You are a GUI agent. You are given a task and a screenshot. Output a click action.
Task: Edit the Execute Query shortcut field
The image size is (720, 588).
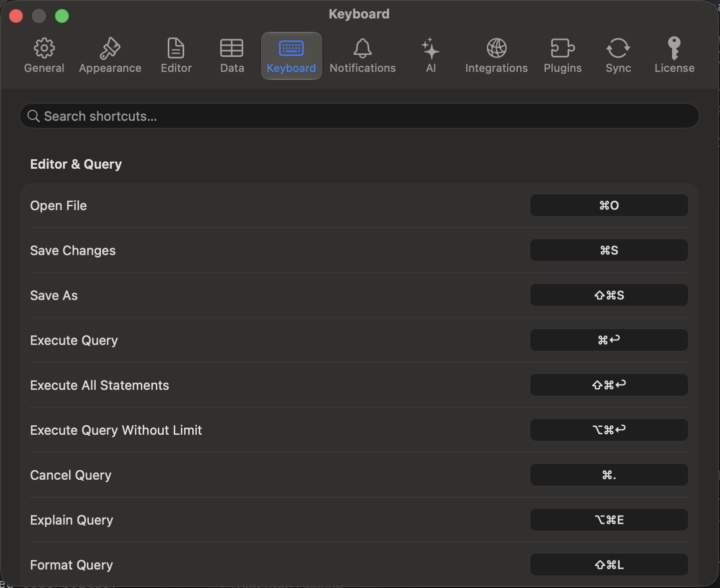(x=609, y=340)
